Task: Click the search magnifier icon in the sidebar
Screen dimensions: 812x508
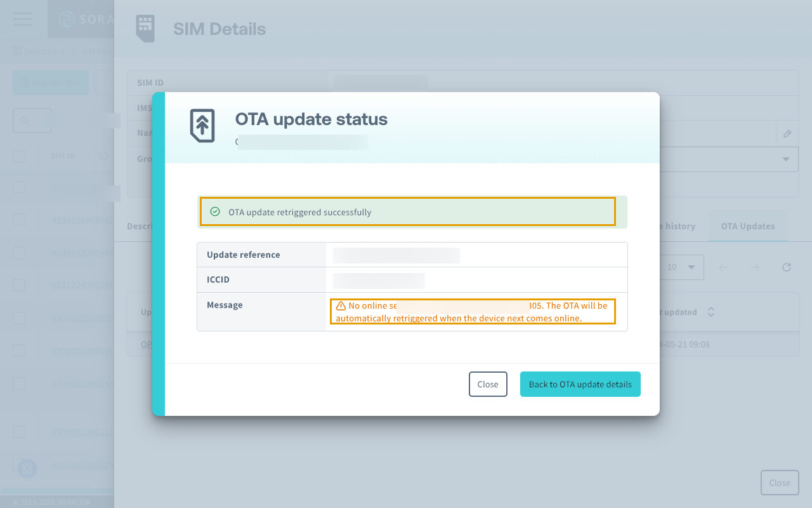Action: coord(25,120)
